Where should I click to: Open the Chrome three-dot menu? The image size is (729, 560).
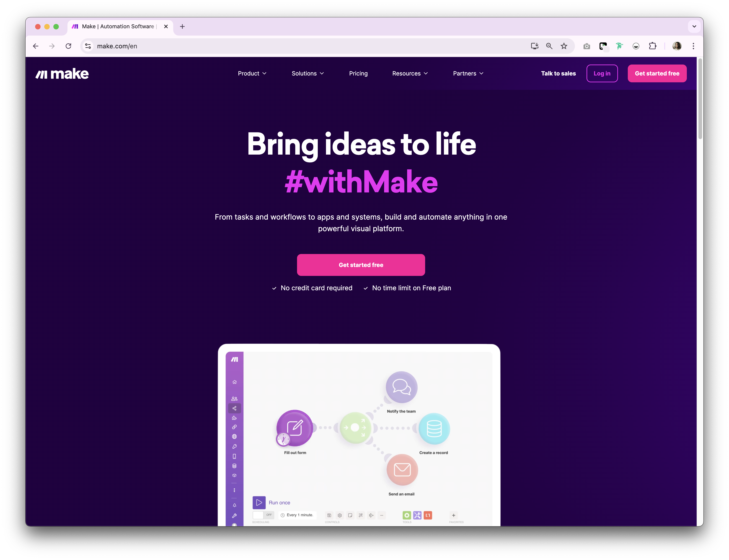(x=693, y=46)
